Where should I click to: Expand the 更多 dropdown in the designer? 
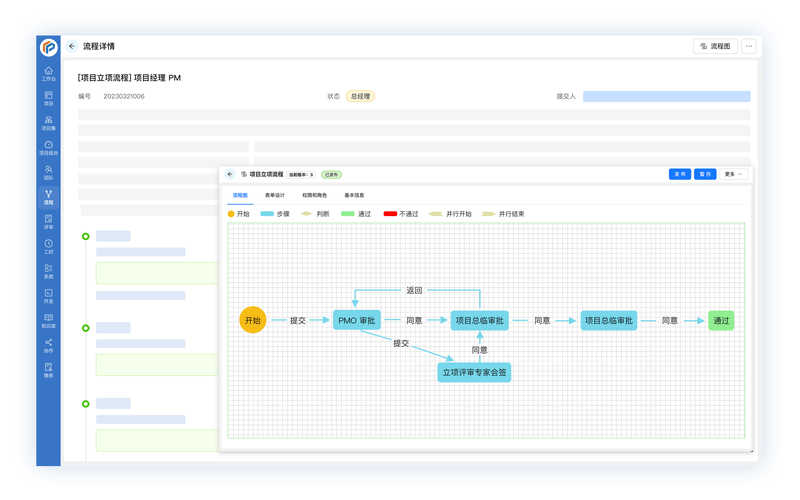733,174
